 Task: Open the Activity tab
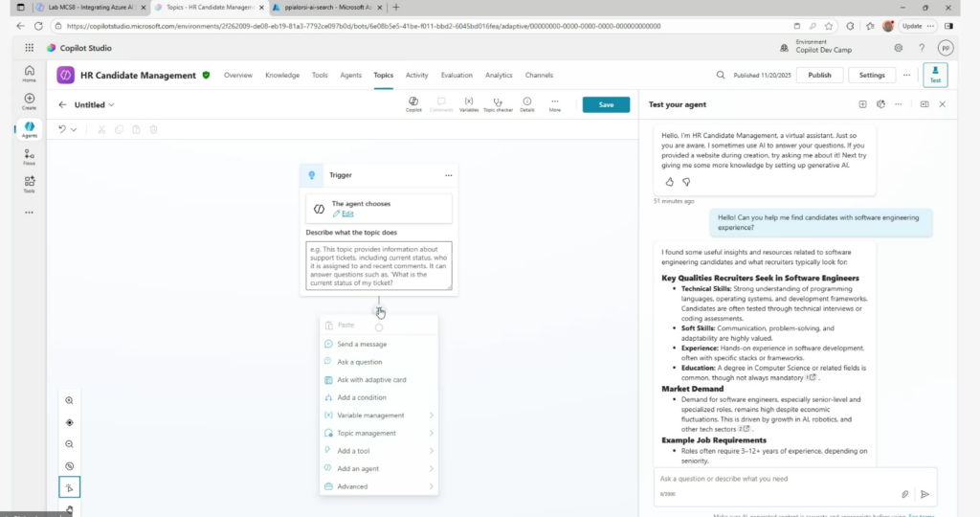pyautogui.click(x=417, y=75)
